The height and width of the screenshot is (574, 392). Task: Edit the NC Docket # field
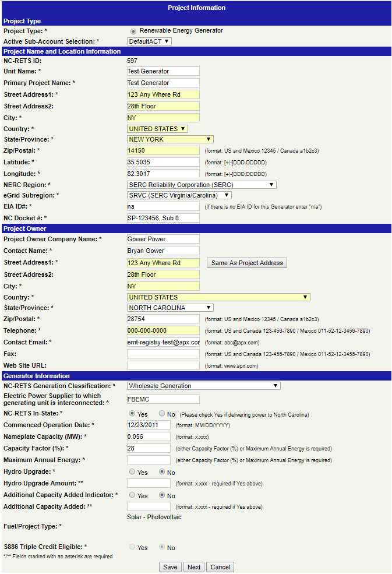pos(163,218)
